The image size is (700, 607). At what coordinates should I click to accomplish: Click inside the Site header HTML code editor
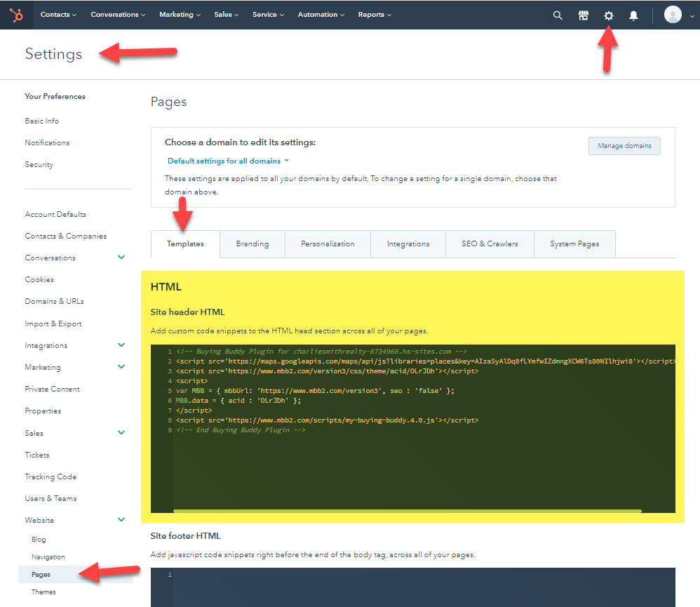point(413,429)
